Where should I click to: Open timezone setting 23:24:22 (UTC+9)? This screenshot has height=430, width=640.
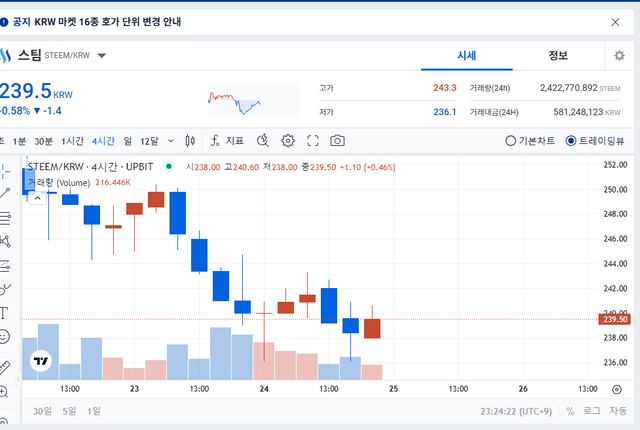[516, 411]
